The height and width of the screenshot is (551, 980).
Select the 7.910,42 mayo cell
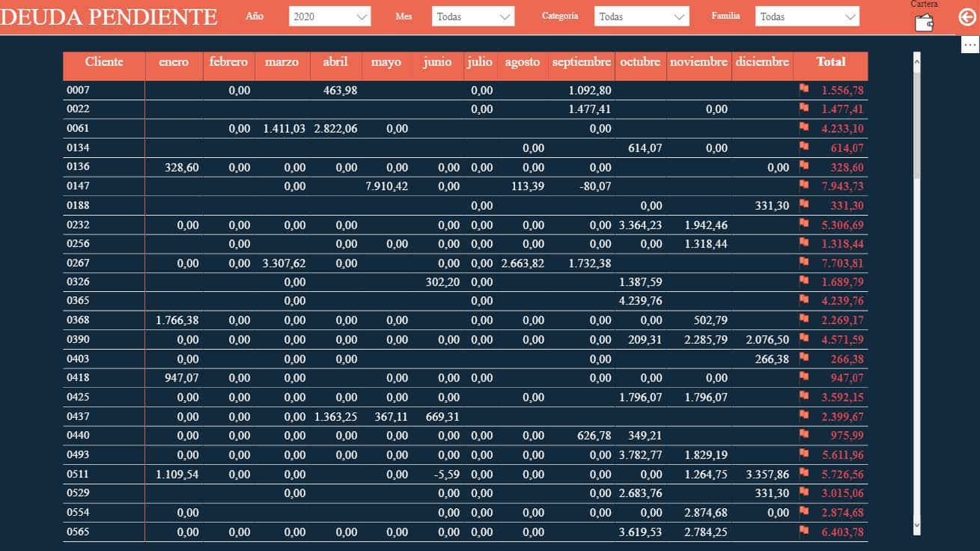(386, 186)
